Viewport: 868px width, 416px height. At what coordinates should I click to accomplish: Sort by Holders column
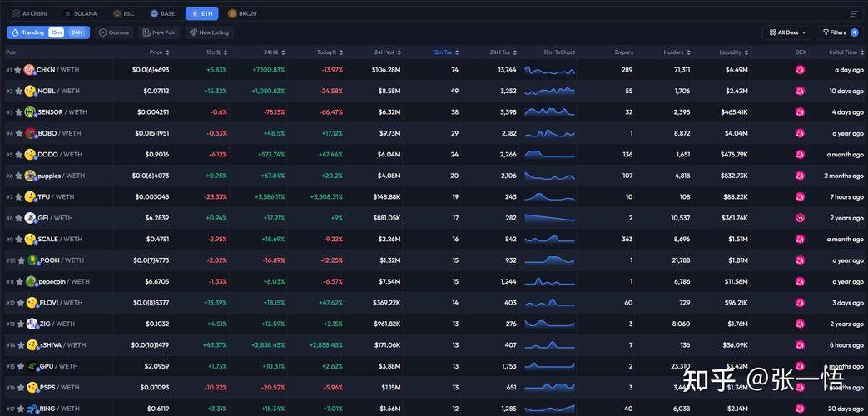pyautogui.click(x=677, y=52)
